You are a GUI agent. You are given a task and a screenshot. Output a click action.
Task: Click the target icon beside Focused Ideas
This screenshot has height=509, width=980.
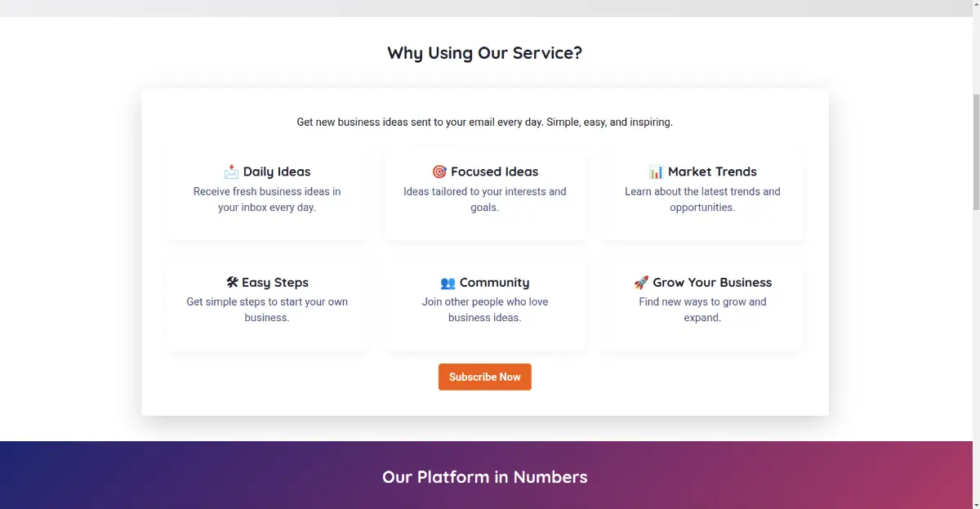coord(439,172)
